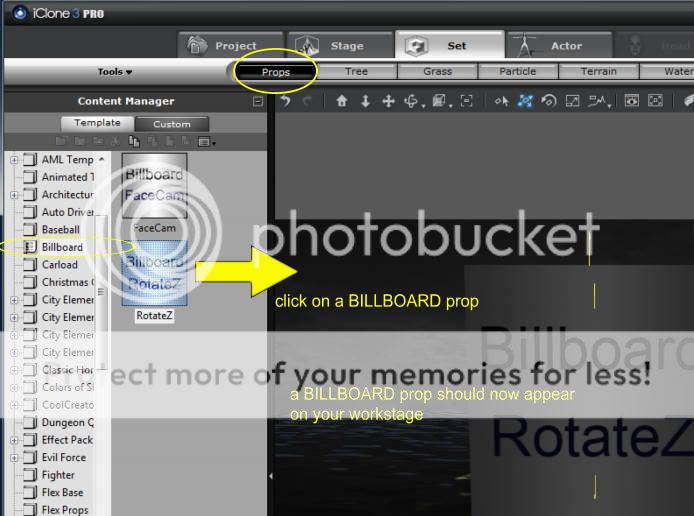Click the Redo arrow icon
The width and height of the screenshot is (694, 516).
point(307,101)
